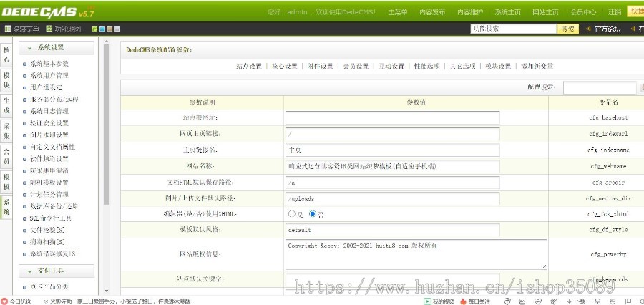644x305 pixels.
Task: Click bullet icon beside SQL命令行工具
Action: 24,218
